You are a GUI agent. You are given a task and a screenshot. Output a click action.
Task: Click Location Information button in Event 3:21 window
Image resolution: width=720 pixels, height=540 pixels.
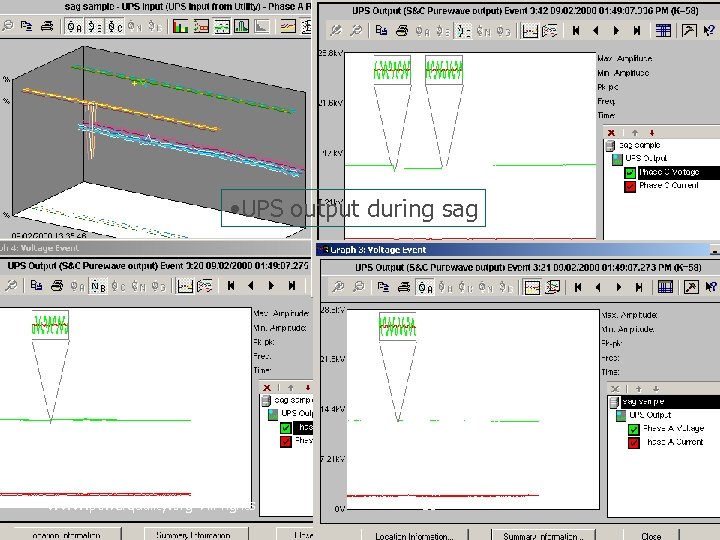click(x=414, y=535)
